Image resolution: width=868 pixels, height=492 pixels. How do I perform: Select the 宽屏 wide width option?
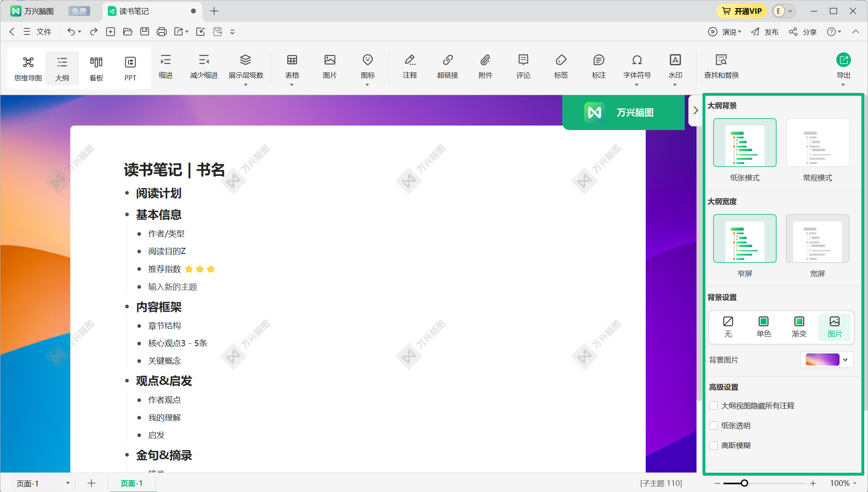click(818, 238)
